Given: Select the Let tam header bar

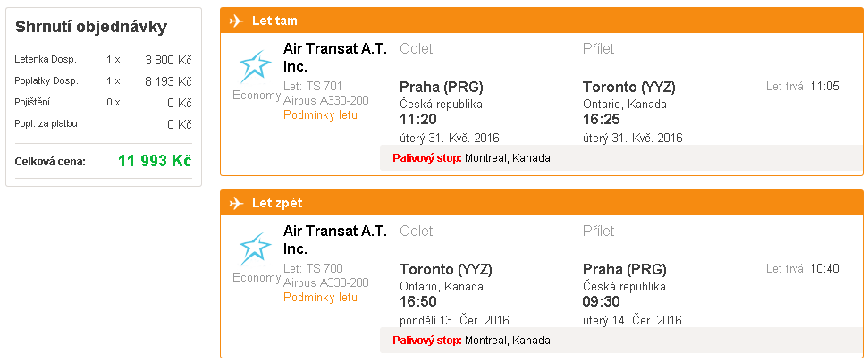Looking at the screenshot, I should pos(542,21).
